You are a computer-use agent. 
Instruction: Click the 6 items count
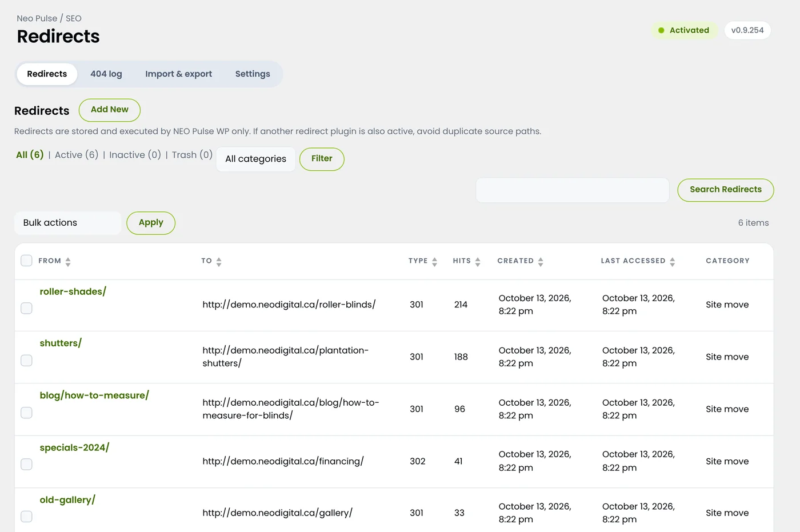(x=753, y=223)
